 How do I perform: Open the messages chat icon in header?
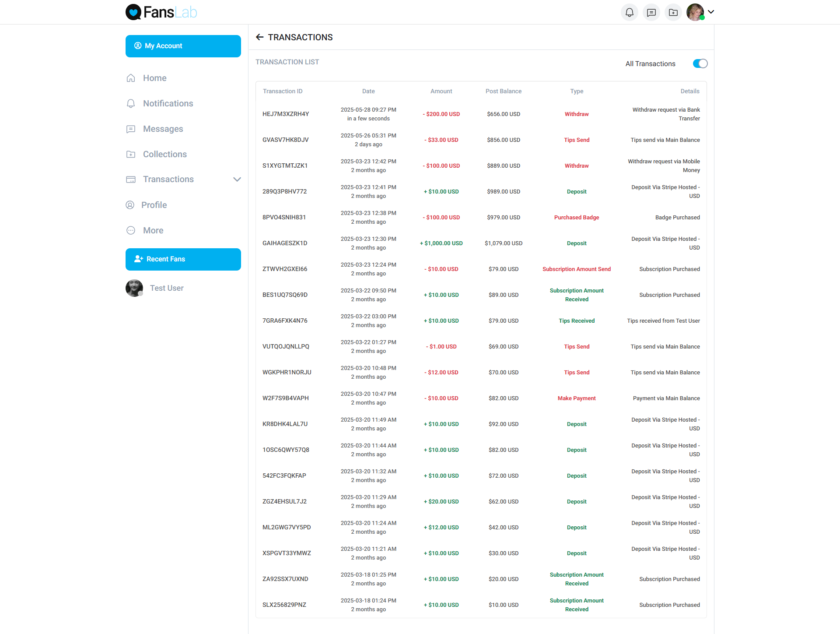coord(651,12)
